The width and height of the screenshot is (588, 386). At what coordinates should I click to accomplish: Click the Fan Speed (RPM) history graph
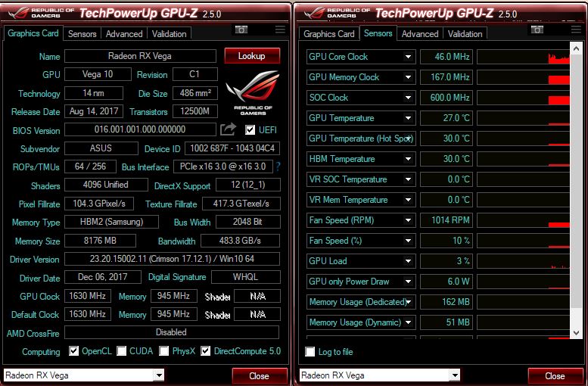(x=523, y=220)
